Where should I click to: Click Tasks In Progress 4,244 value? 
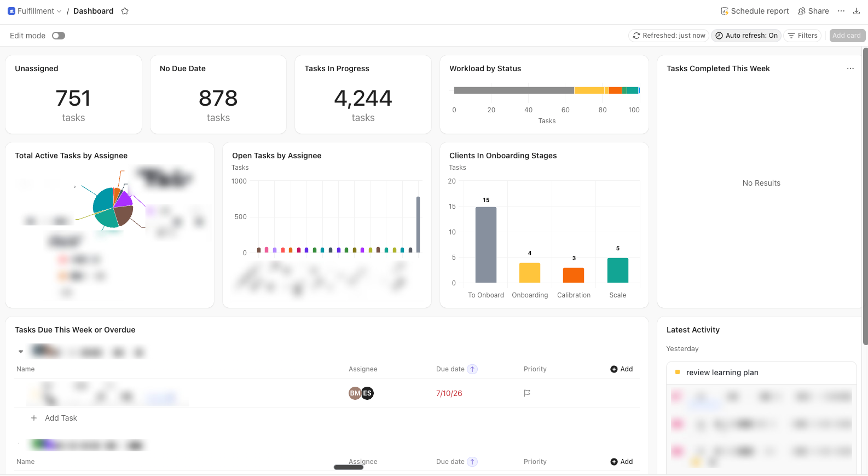pos(363,99)
